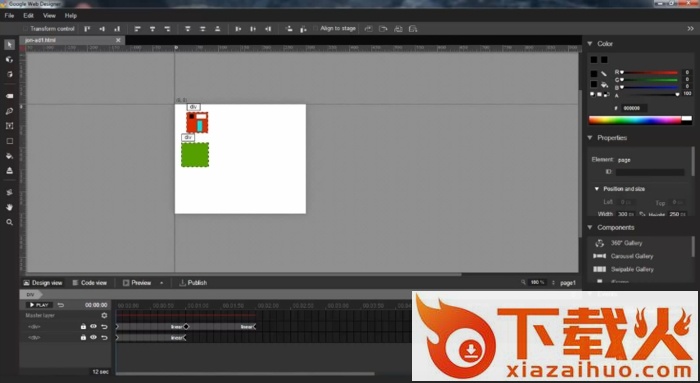The width and height of the screenshot is (700, 383).
Task: Open the Preview dropdown arrow
Action: click(162, 283)
